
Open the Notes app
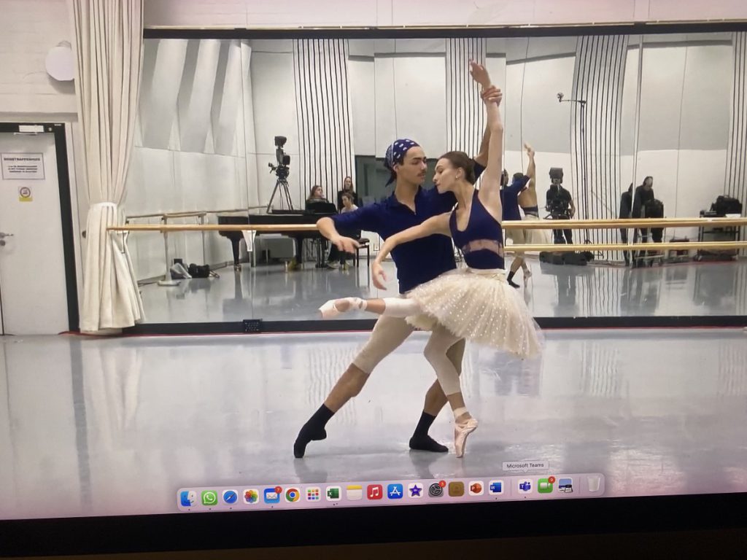click(x=354, y=493)
